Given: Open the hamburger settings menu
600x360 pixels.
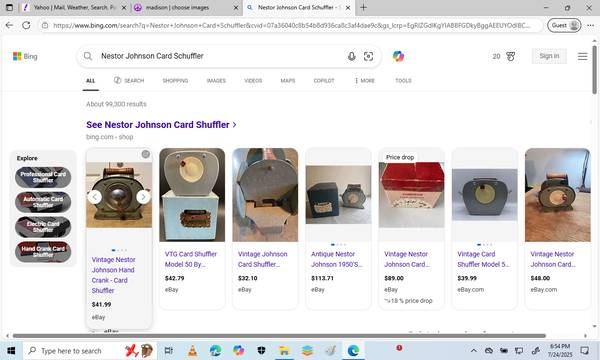Looking at the screenshot, I should (582, 56).
